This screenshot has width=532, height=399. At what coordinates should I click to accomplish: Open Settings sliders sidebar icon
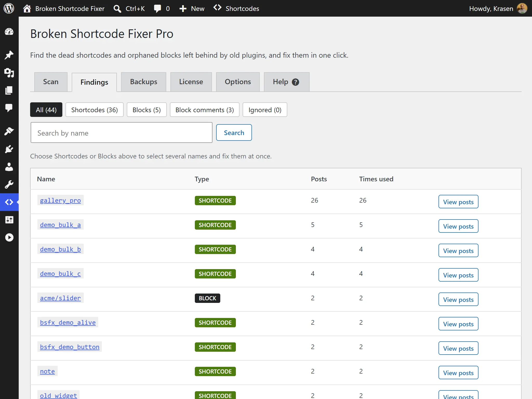click(x=9, y=220)
